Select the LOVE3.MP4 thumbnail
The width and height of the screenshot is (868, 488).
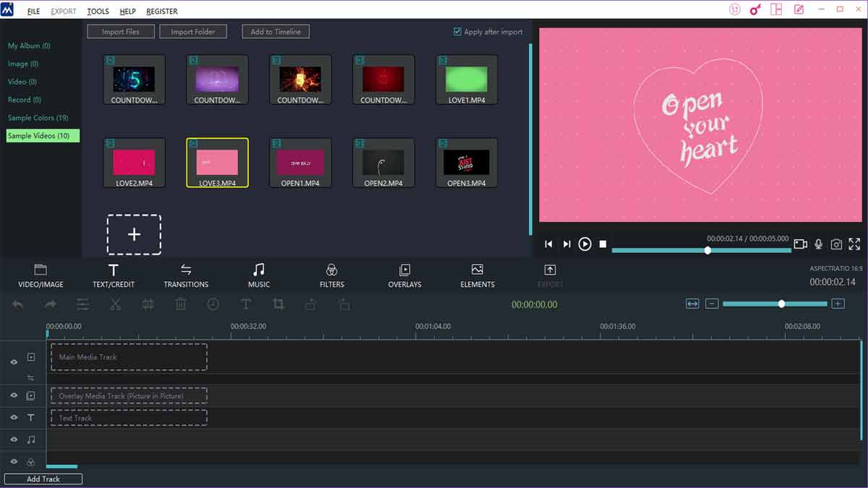tap(217, 162)
